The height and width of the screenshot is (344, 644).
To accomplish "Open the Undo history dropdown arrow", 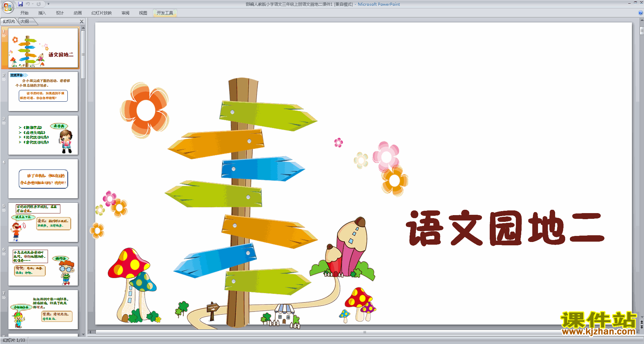I will 33,4.
